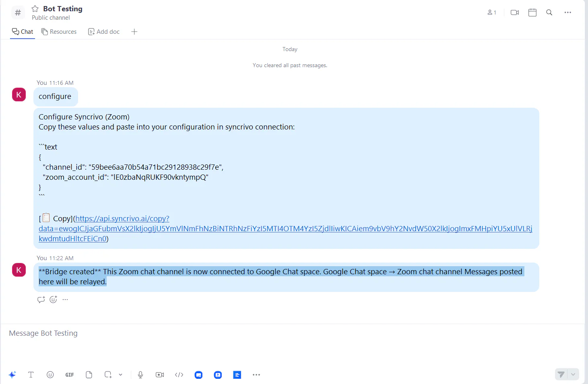Open the emoji picker
The image size is (588, 384).
[50, 375]
